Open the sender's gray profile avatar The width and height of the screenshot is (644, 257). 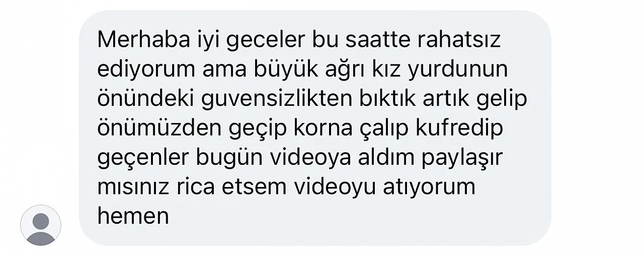point(40,225)
